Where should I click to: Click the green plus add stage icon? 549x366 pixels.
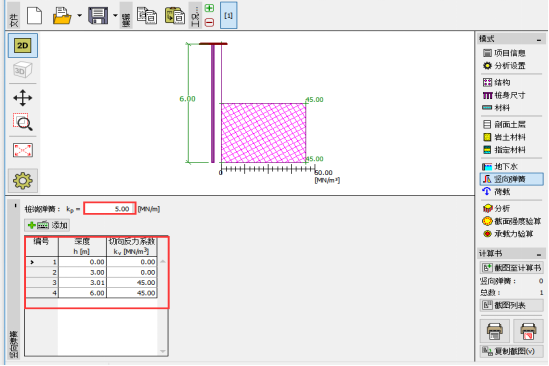pyautogui.click(x=209, y=8)
